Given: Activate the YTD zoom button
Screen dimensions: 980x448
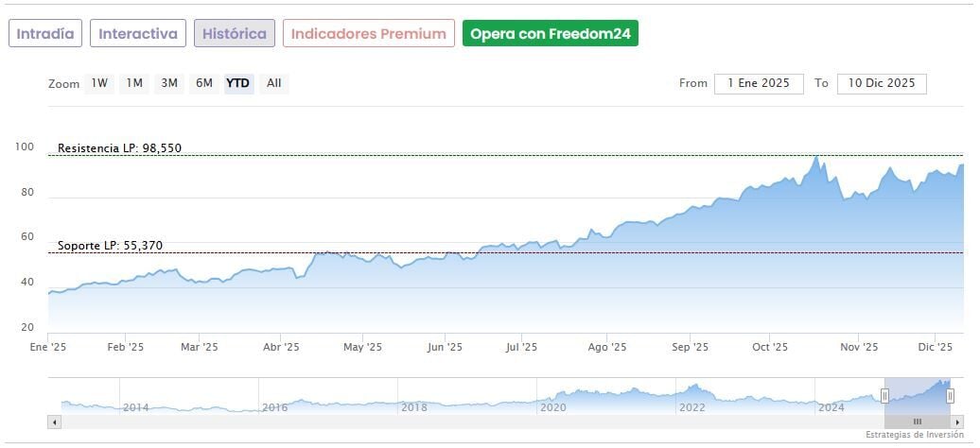Looking at the screenshot, I should pos(238,83).
